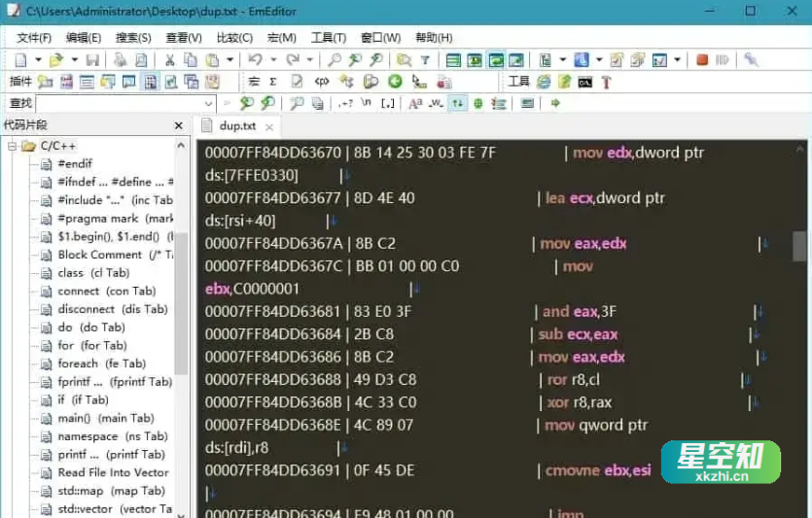Toggle the Wrap by Characters icon

(x=475, y=60)
